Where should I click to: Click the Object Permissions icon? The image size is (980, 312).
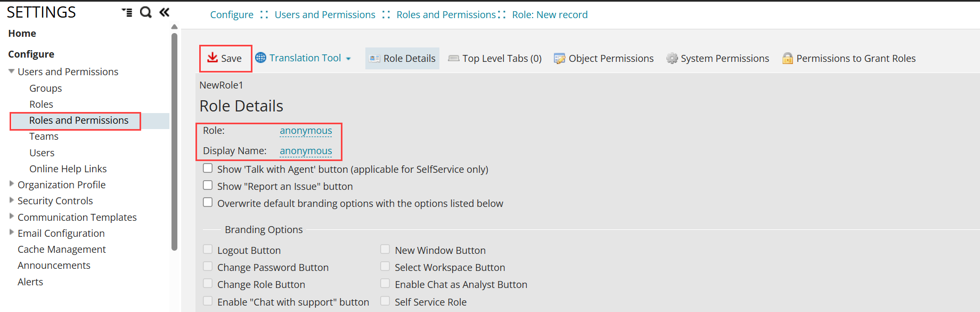tap(559, 59)
